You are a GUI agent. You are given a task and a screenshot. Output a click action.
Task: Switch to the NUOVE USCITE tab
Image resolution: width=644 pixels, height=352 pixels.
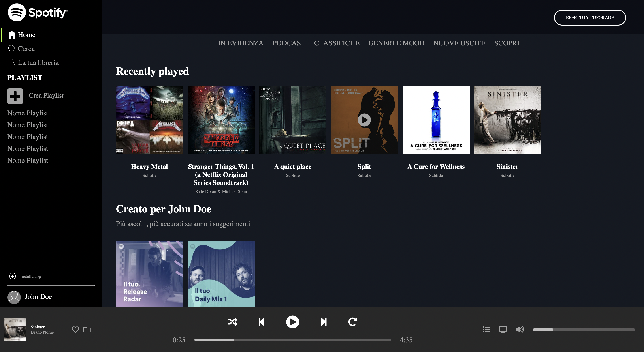459,43
